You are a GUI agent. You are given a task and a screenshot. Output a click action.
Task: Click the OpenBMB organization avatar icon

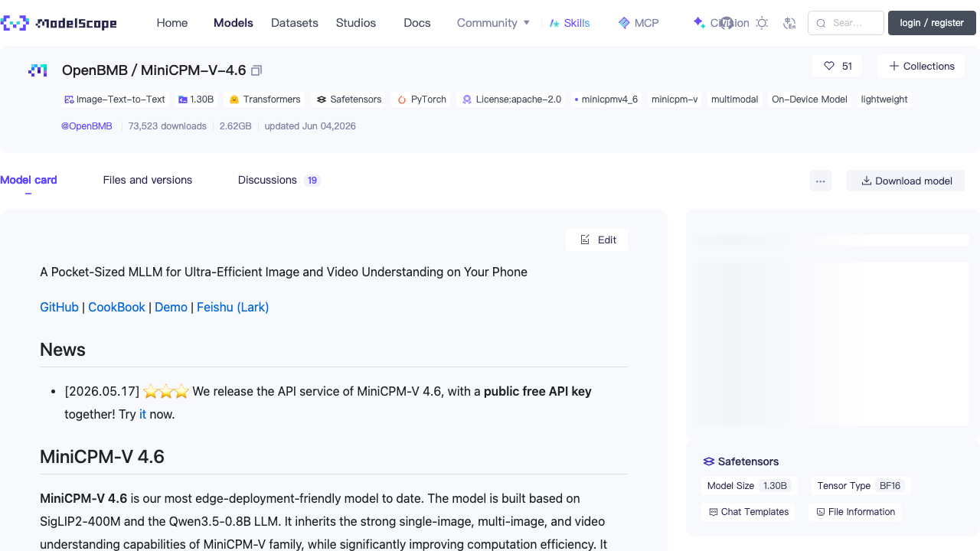click(38, 70)
